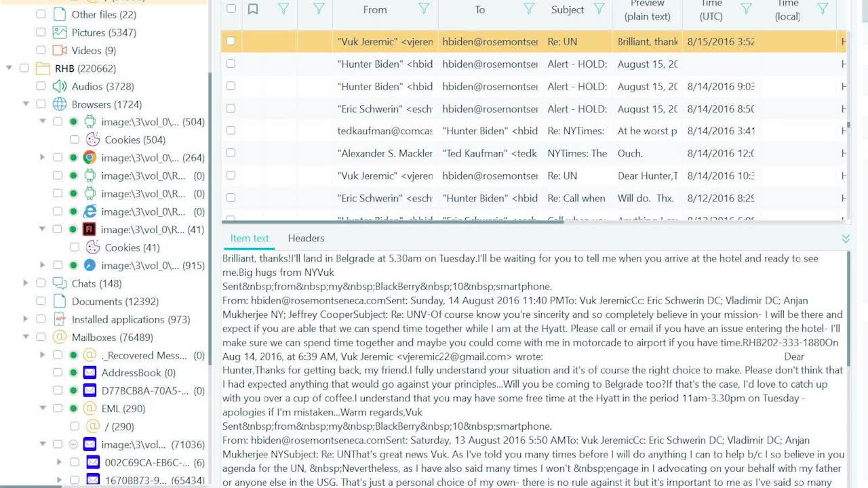Open the filter beside the bookmark header icon
Image resolution: width=868 pixels, height=488 pixels.
click(283, 9)
